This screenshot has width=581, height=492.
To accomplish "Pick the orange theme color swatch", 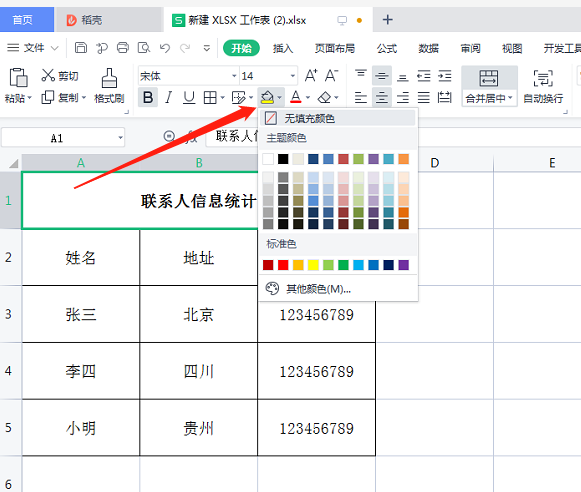I will pos(404,159).
